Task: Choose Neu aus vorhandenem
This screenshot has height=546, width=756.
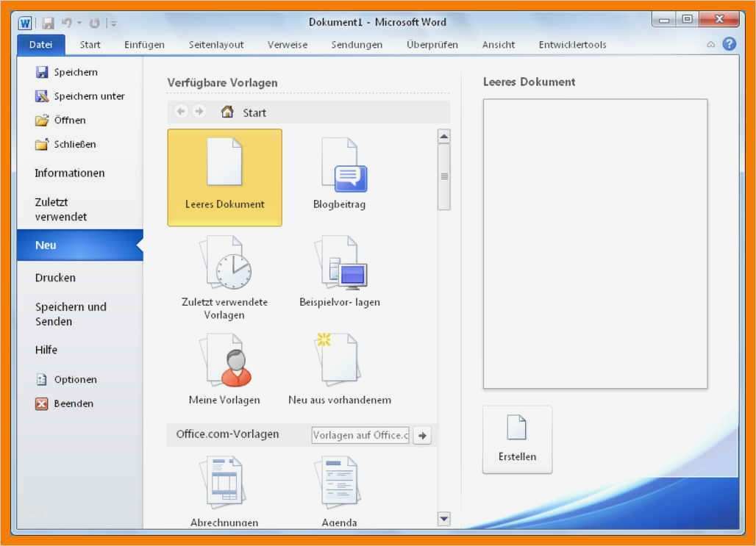Action: point(340,369)
